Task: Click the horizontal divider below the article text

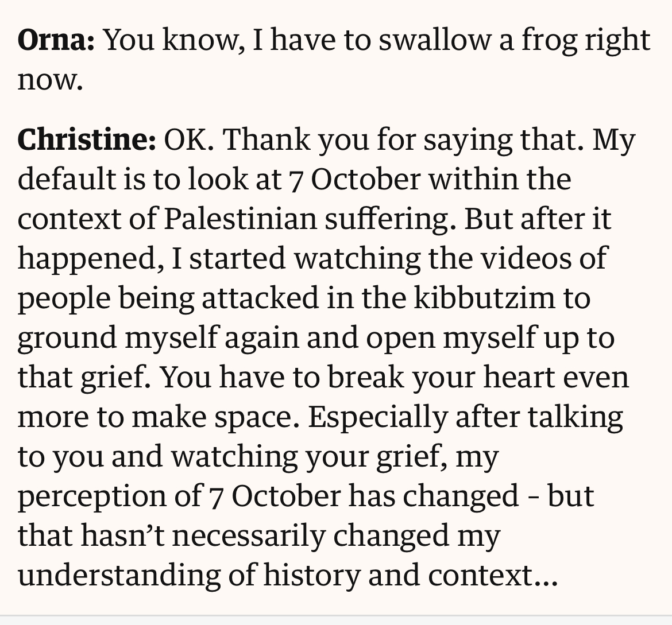Action: click(336, 616)
